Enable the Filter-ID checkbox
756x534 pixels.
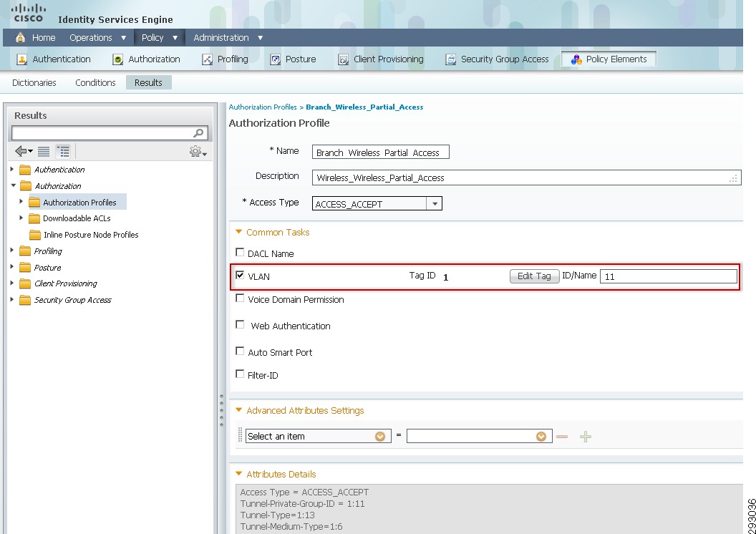tap(240, 374)
